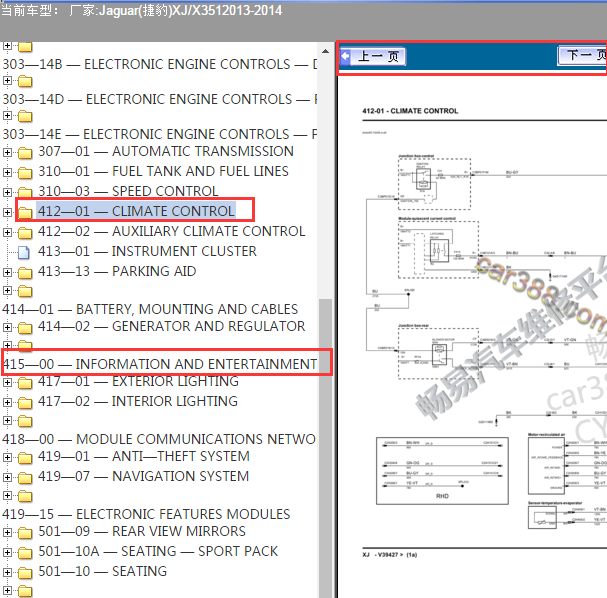
Task: Open folder icon for 501—09 Rear View Mirrors
Action: tap(25, 533)
